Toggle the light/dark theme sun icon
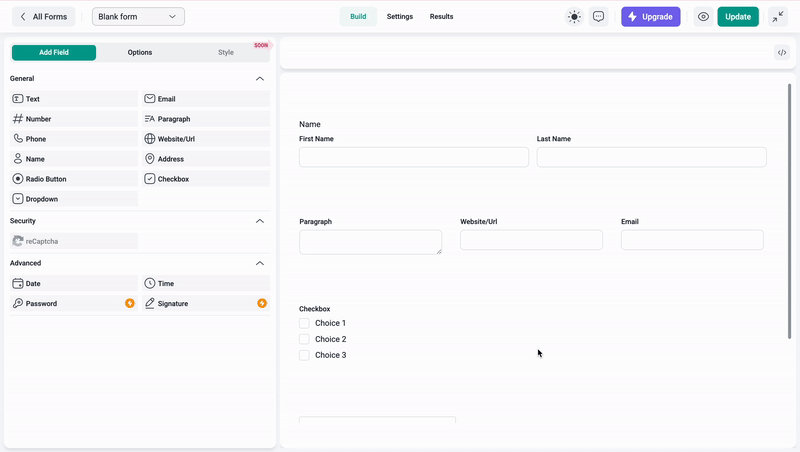 coord(574,17)
